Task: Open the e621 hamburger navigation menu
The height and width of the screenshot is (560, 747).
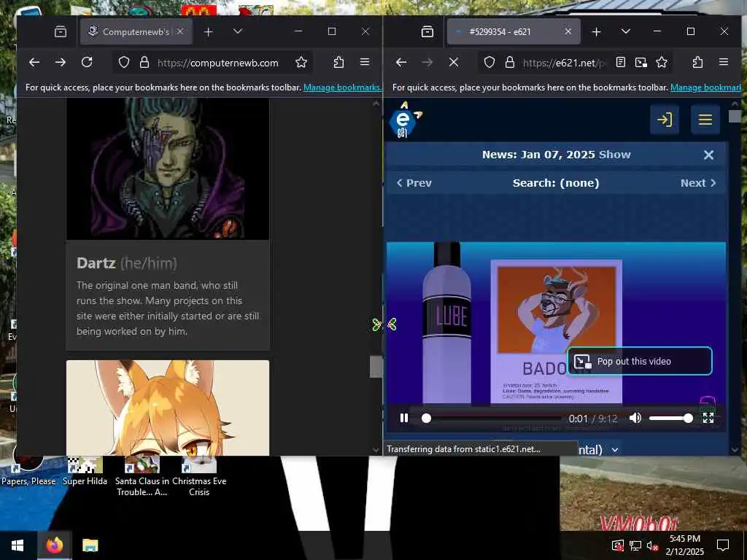Action: click(705, 120)
